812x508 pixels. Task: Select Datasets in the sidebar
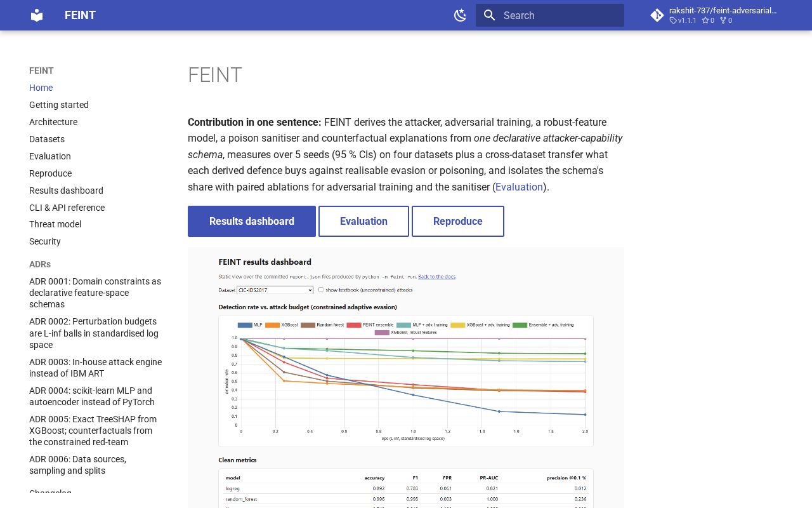47,139
